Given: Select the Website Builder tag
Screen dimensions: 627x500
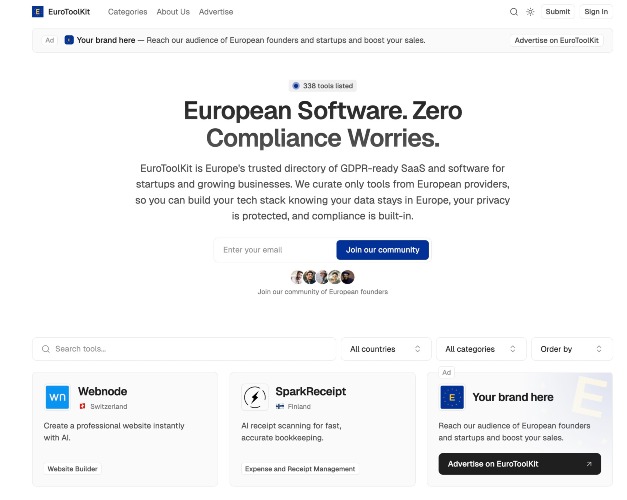Looking at the screenshot, I should (73, 468).
